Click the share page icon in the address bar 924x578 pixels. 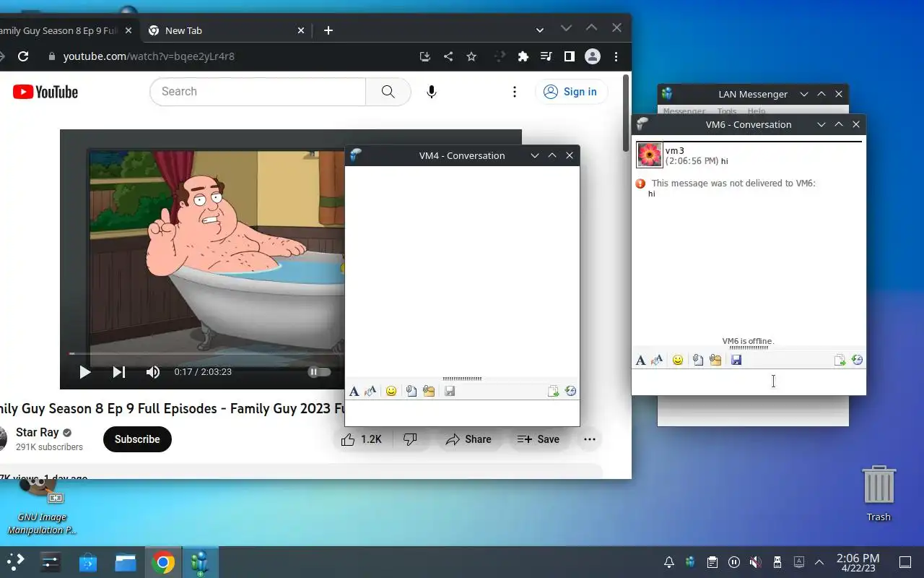(x=448, y=56)
